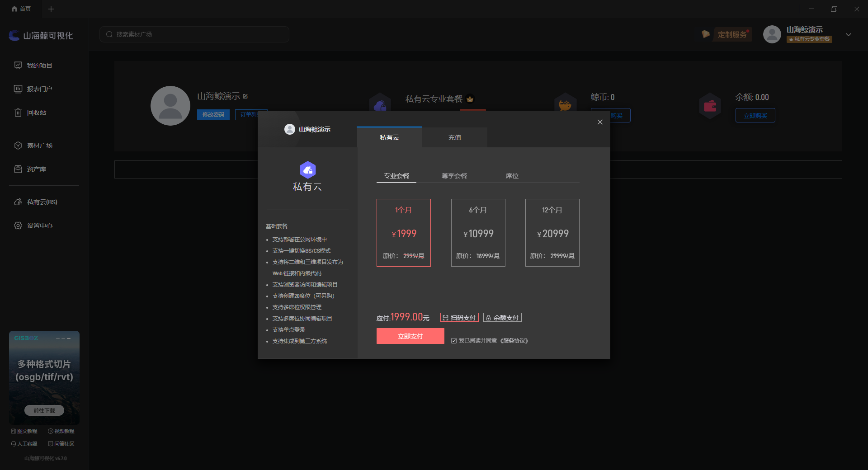Select 余额支付 payment method
The height and width of the screenshot is (470, 868).
tap(502, 318)
